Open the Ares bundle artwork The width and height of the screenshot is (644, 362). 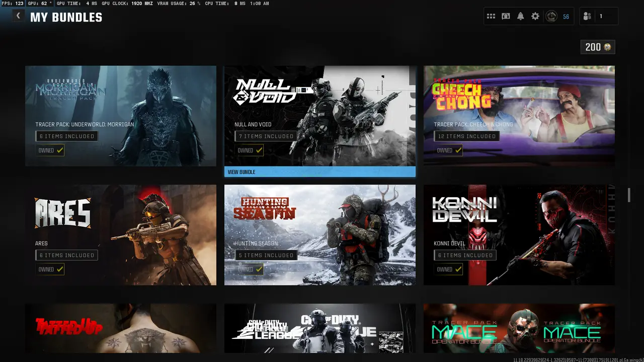[x=121, y=235]
